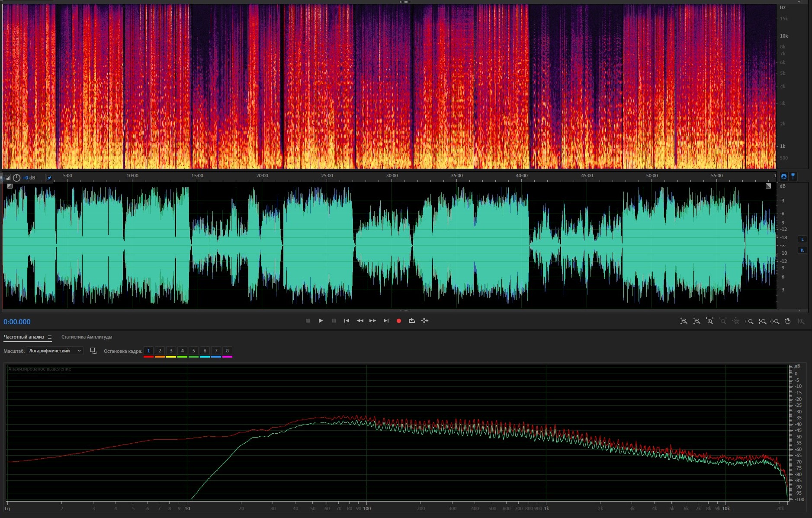Click hold frame button 3
This screenshot has width=812, height=518.
coord(171,351)
